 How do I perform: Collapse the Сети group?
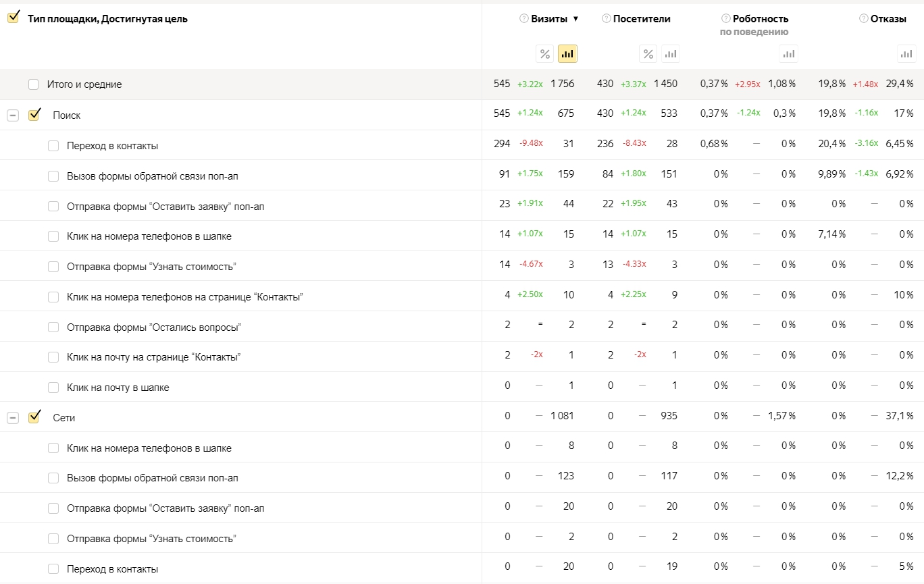click(x=13, y=418)
